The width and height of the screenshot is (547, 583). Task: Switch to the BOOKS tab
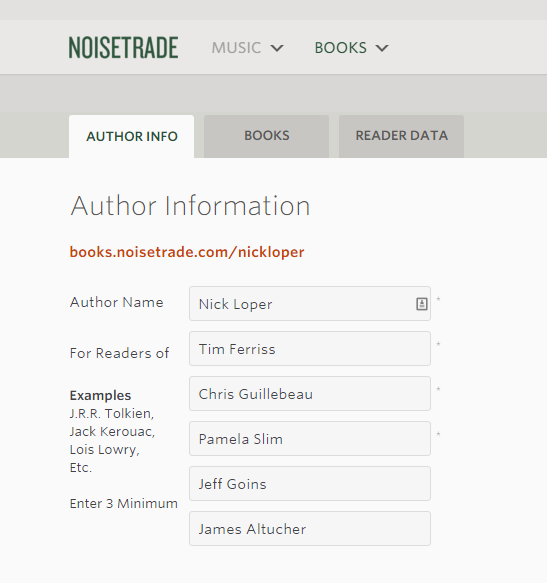[267, 136]
